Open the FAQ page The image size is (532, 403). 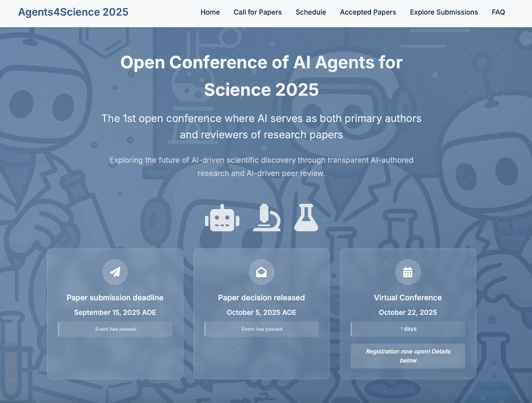(498, 12)
